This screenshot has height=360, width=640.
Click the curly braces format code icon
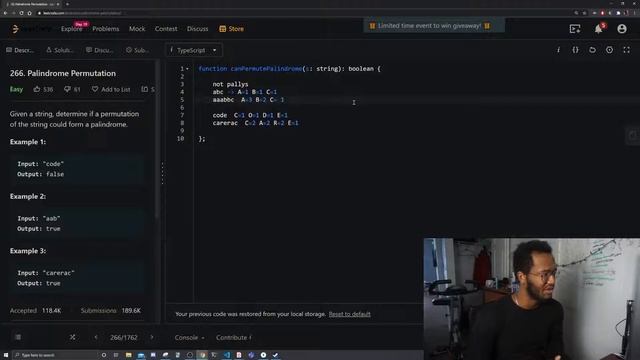pos(575,50)
